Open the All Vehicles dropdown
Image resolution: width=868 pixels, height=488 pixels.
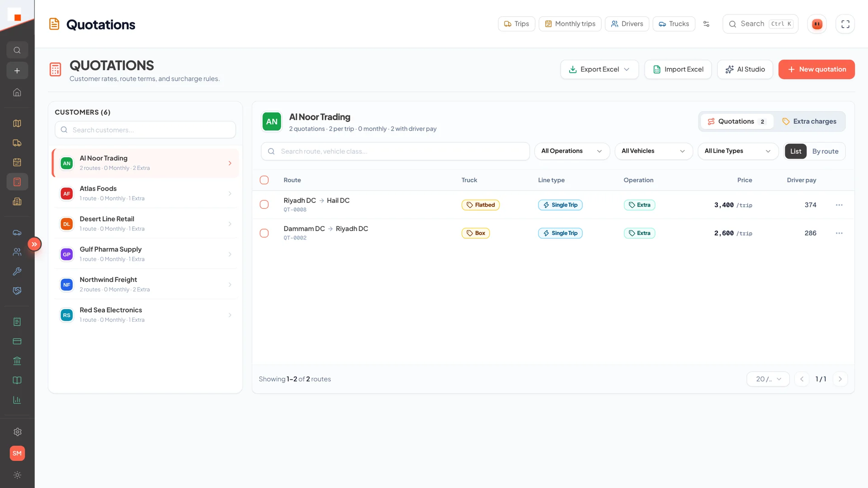click(653, 151)
